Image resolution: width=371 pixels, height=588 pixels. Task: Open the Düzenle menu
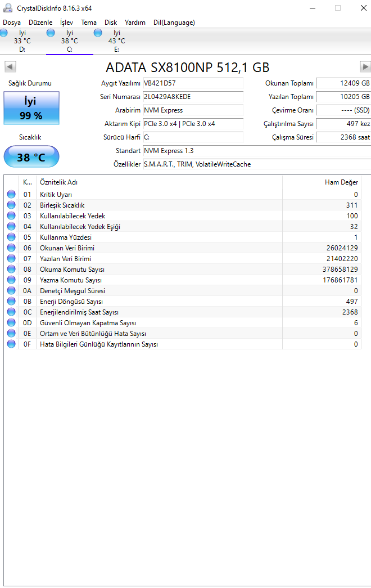pyautogui.click(x=40, y=23)
